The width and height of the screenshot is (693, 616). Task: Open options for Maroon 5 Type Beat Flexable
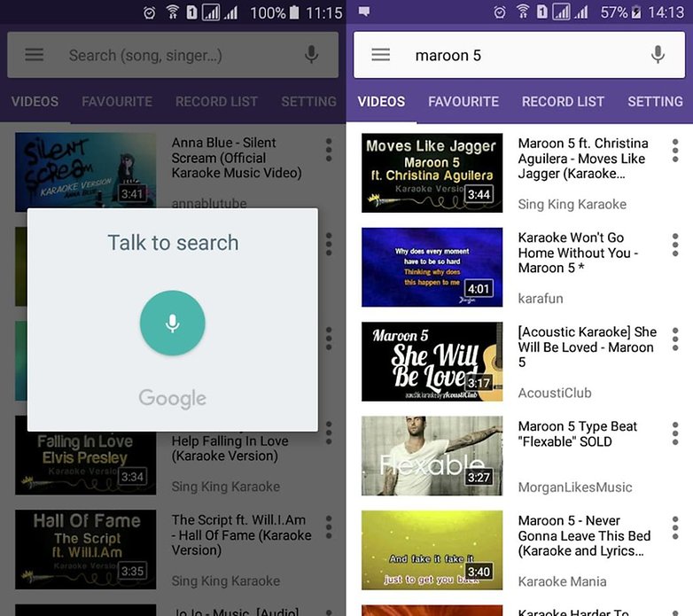[x=675, y=433]
